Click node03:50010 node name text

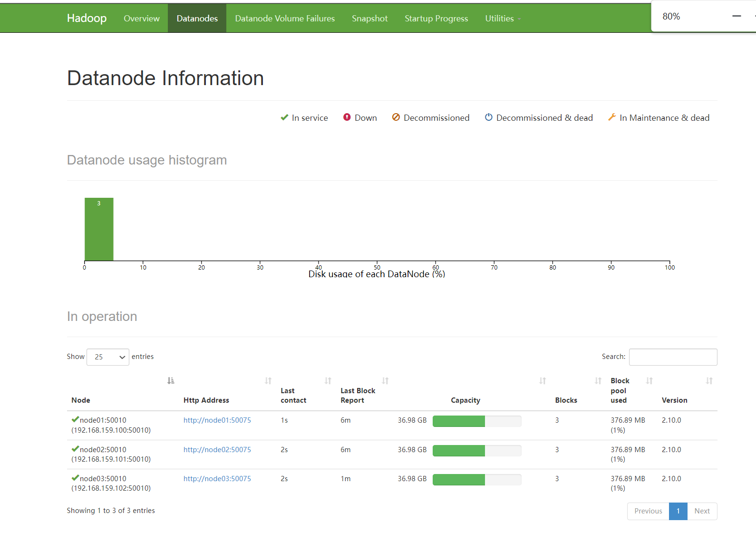tap(103, 479)
